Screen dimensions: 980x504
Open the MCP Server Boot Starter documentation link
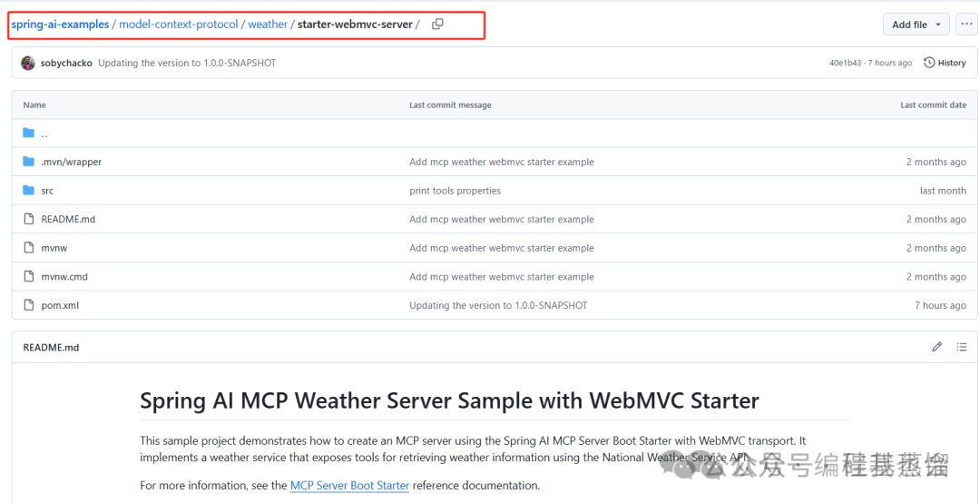(x=350, y=485)
